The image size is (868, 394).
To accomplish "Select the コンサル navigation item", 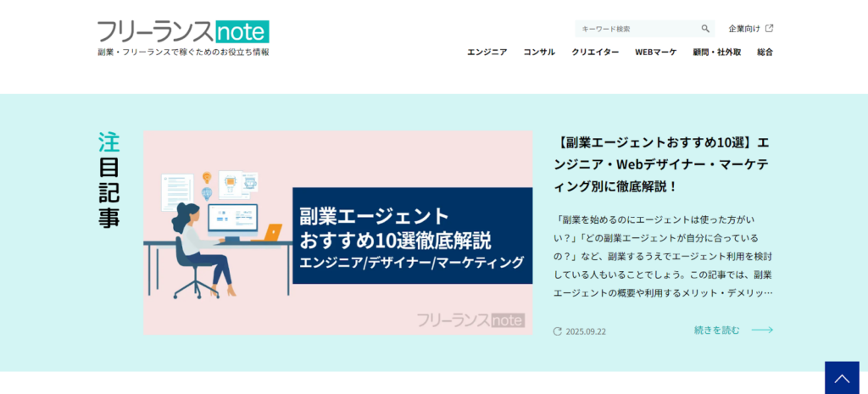I will [539, 53].
